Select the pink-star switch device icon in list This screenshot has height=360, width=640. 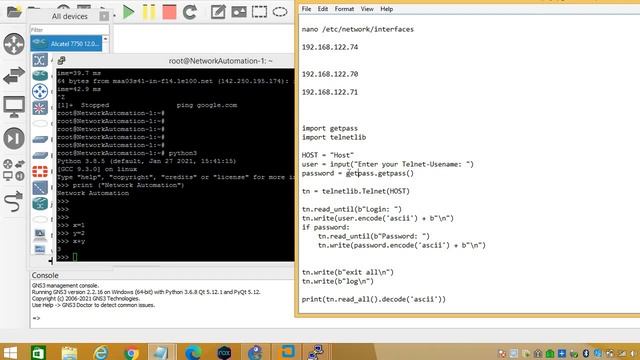(40, 108)
